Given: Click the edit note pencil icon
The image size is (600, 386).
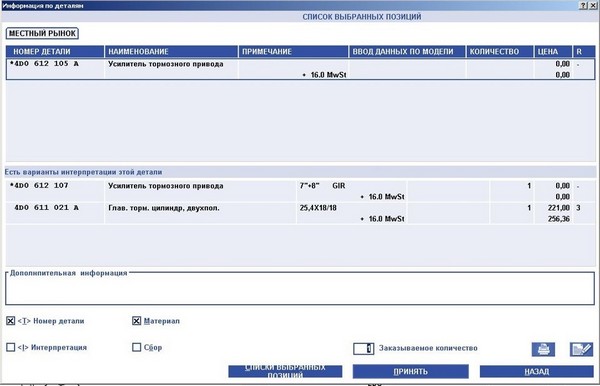Looking at the screenshot, I should pos(581,349).
